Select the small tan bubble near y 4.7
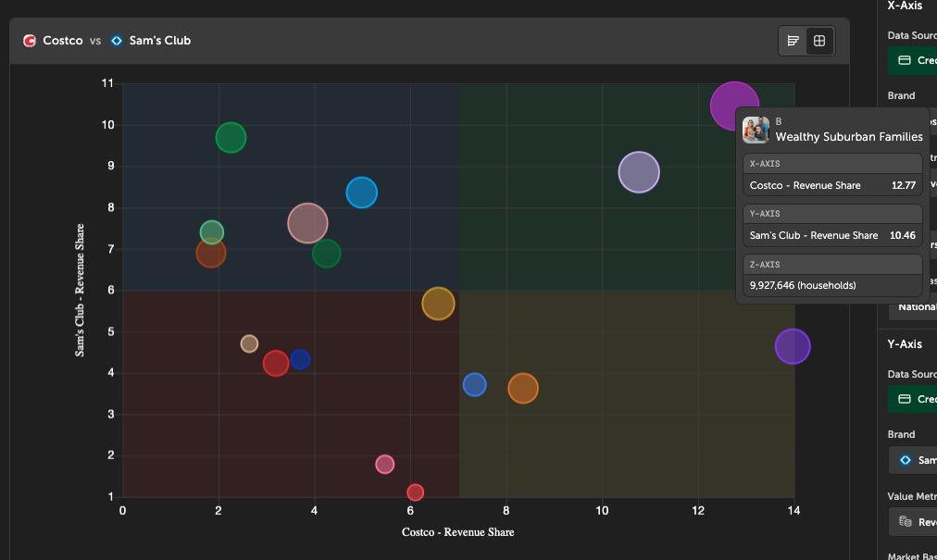Viewport: 937px width, 560px height. 249,343
